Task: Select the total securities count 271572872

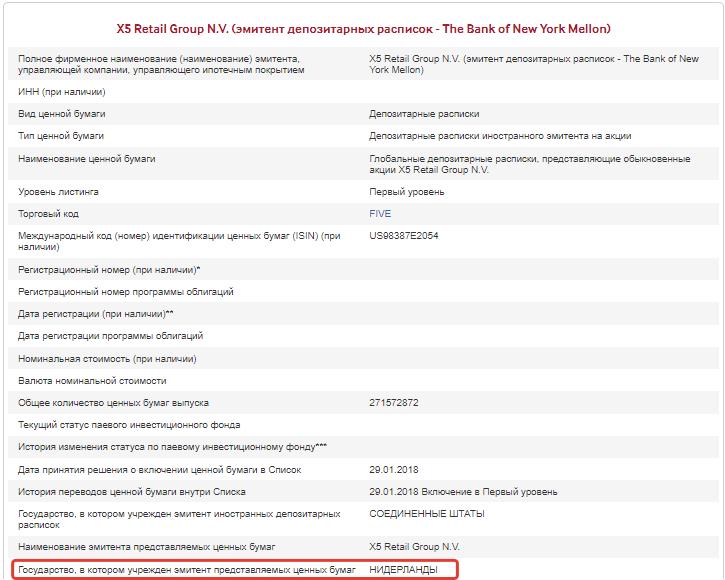Action: 394,403
